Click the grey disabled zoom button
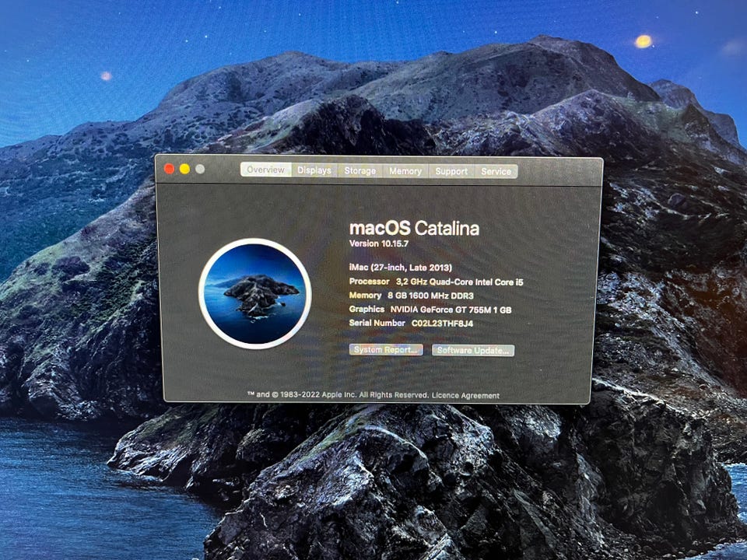Image resolution: width=747 pixels, height=560 pixels. pos(200,169)
